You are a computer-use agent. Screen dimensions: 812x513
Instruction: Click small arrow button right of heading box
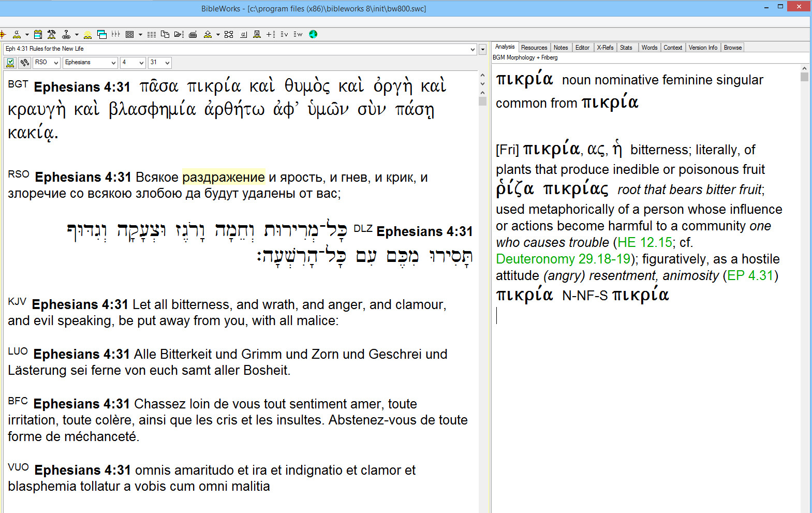tap(482, 50)
